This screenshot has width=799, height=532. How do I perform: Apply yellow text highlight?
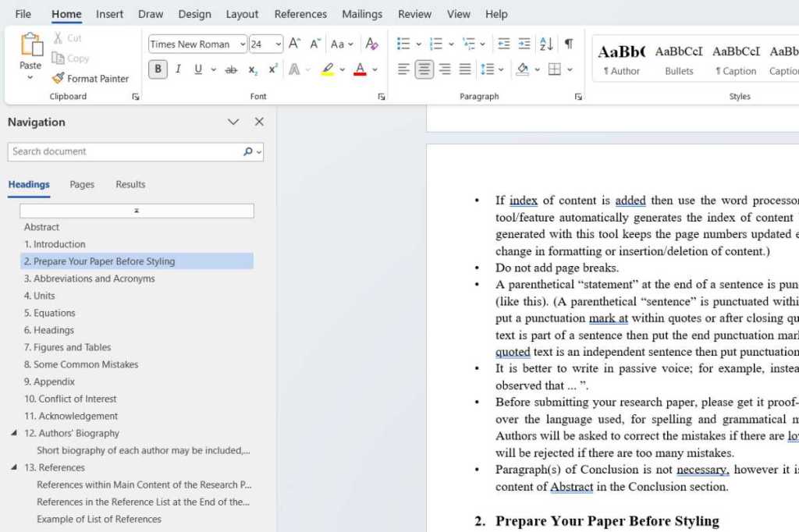pyautogui.click(x=327, y=69)
